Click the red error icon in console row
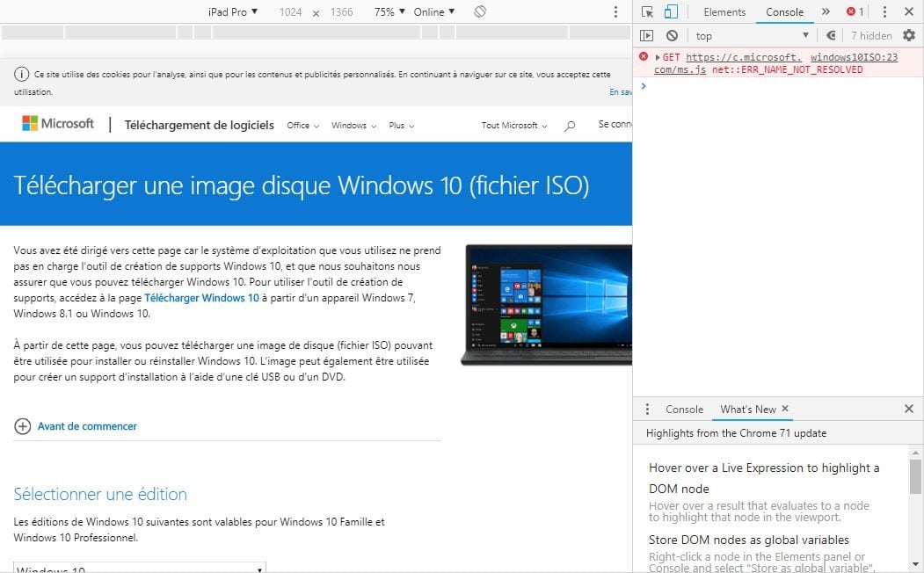924x573 pixels. [644, 56]
